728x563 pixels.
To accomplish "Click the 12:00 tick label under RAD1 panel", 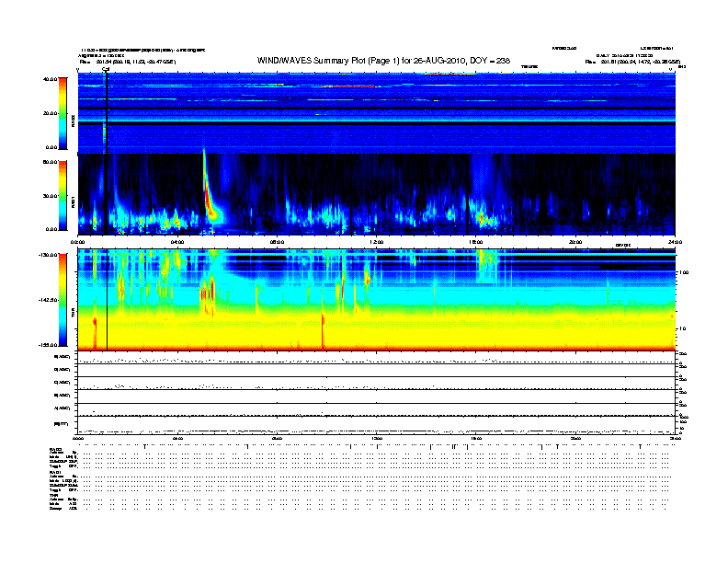I will 376,242.
